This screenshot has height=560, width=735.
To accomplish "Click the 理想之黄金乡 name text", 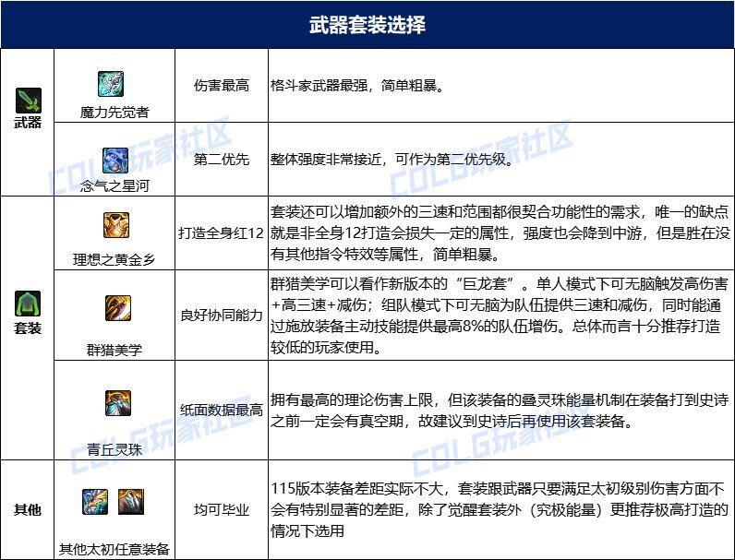I will tap(114, 259).
